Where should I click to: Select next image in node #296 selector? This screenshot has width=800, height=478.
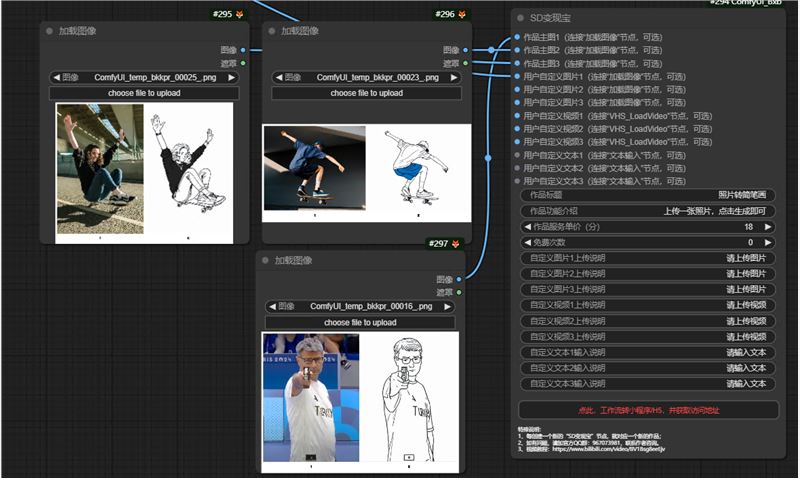454,78
